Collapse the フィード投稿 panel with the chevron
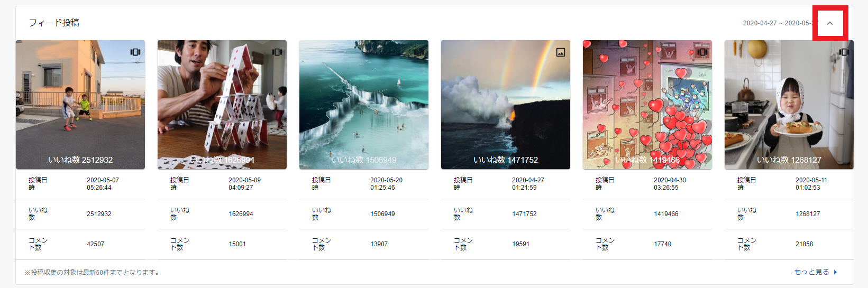 pyautogui.click(x=830, y=23)
